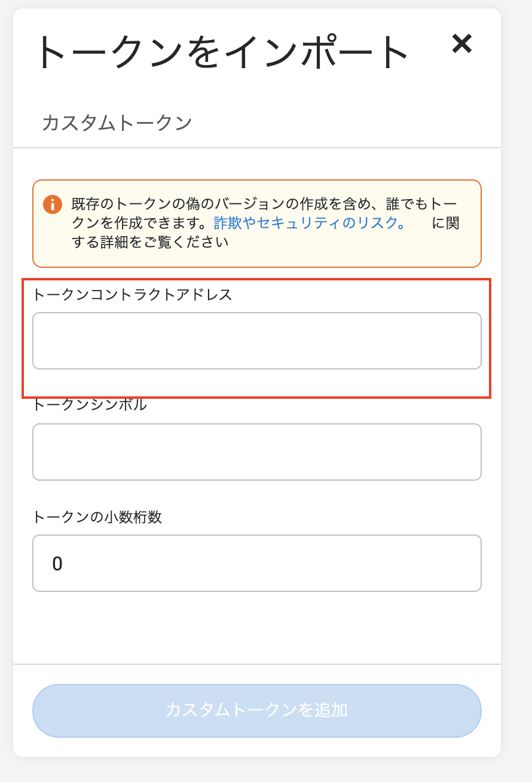Click the に関 text after the security link
This screenshot has width=532, height=782.
(445, 222)
